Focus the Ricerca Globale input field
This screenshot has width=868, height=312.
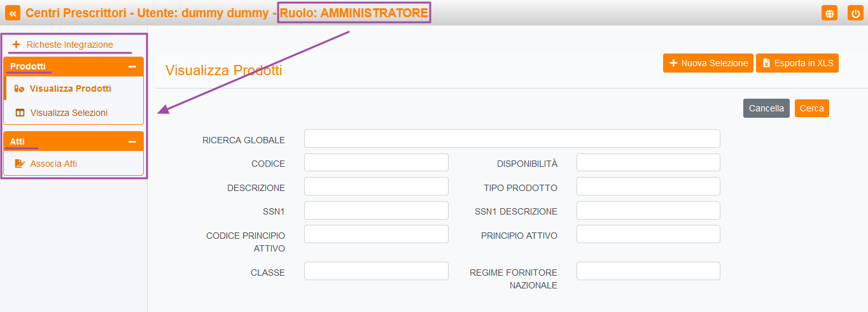tap(512, 139)
